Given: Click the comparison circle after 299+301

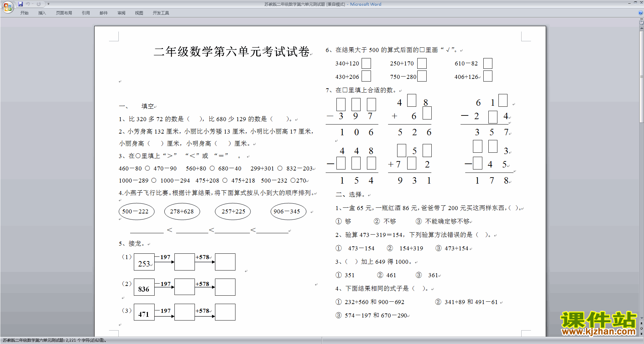Looking at the screenshot, I should [x=280, y=168].
